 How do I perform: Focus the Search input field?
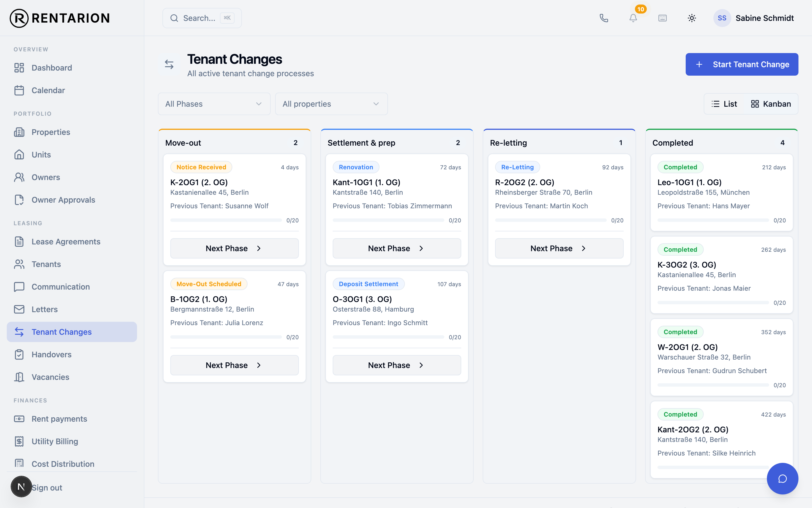tap(202, 18)
